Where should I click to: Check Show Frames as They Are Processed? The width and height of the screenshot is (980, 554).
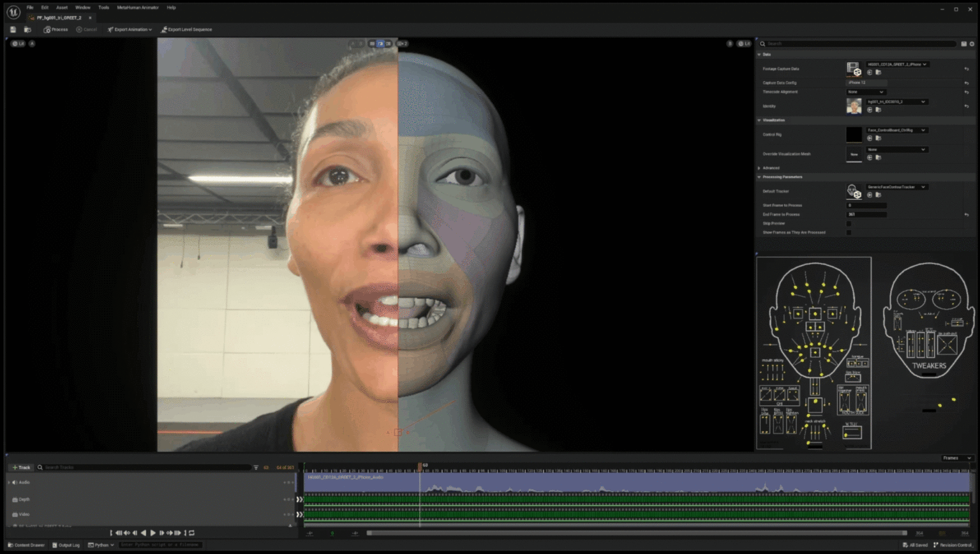849,232
